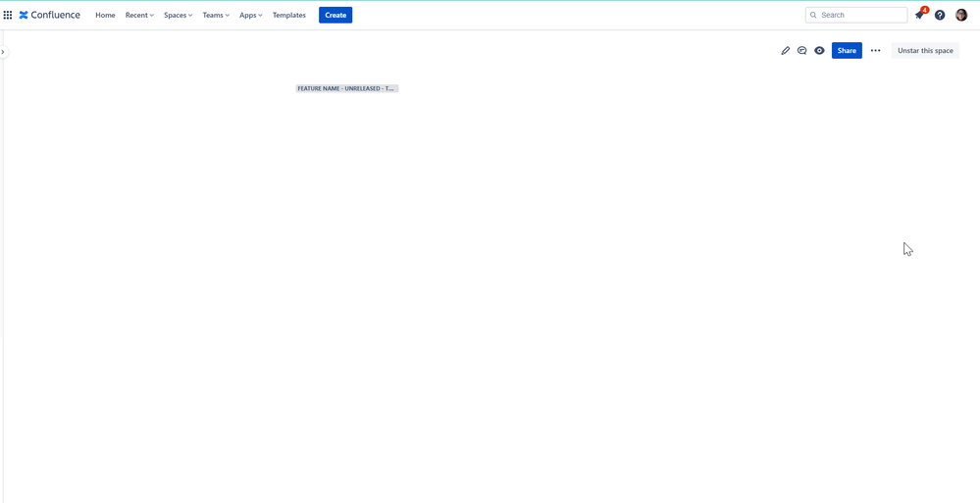Go to Home in top navigation

tap(105, 15)
